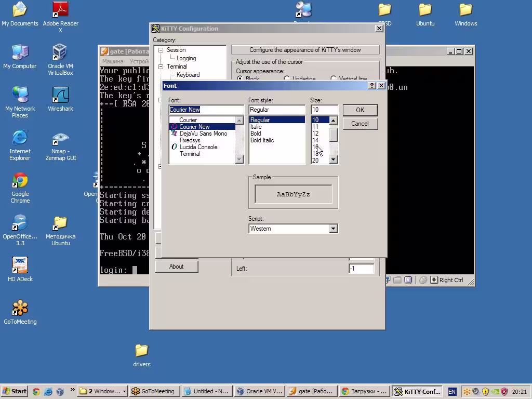Click the EN language indicator in the tray
Screen dimensions: 532x399
(452, 392)
